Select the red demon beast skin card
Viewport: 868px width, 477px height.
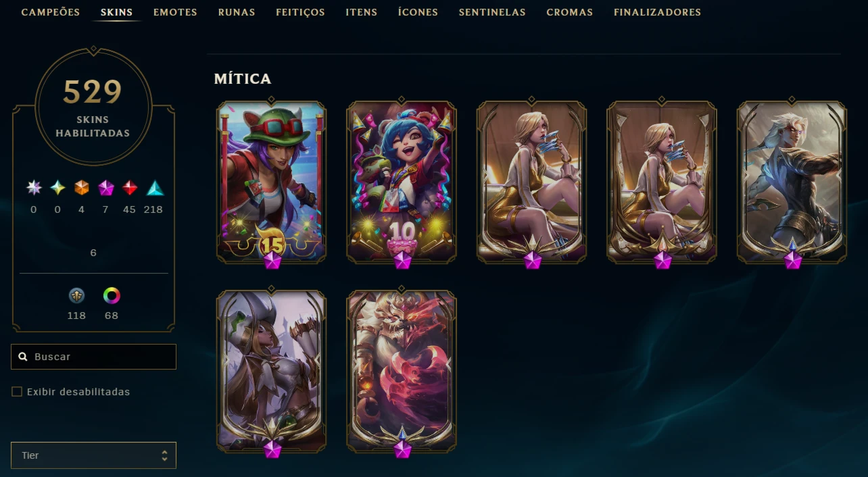402,371
